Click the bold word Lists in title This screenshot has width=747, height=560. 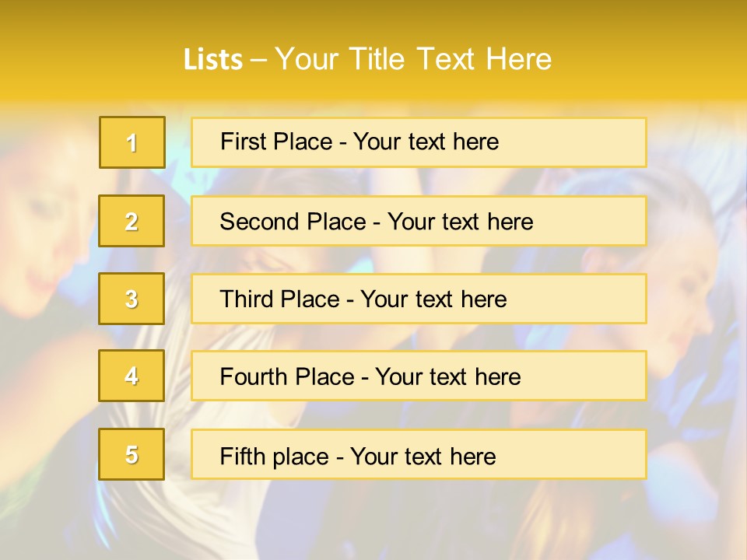pyautogui.click(x=213, y=59)
